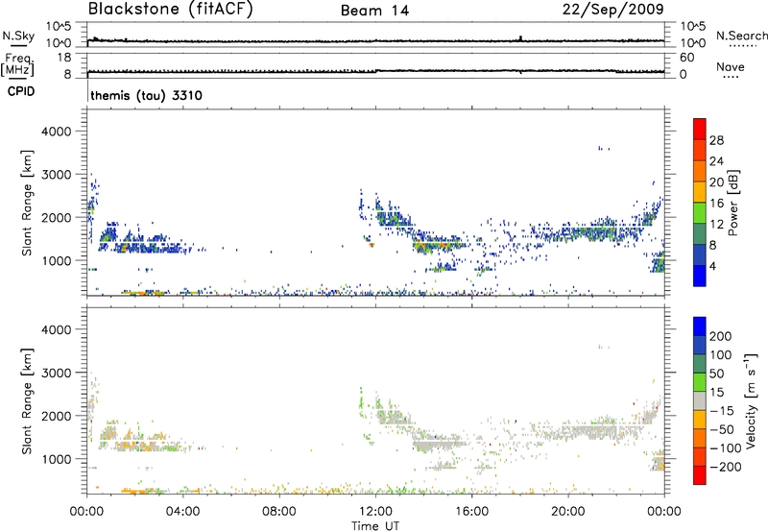Click the "28" label on the power color bar
Image resolution: width=768 pixels, height=532 pixels.
click(716, 140)
